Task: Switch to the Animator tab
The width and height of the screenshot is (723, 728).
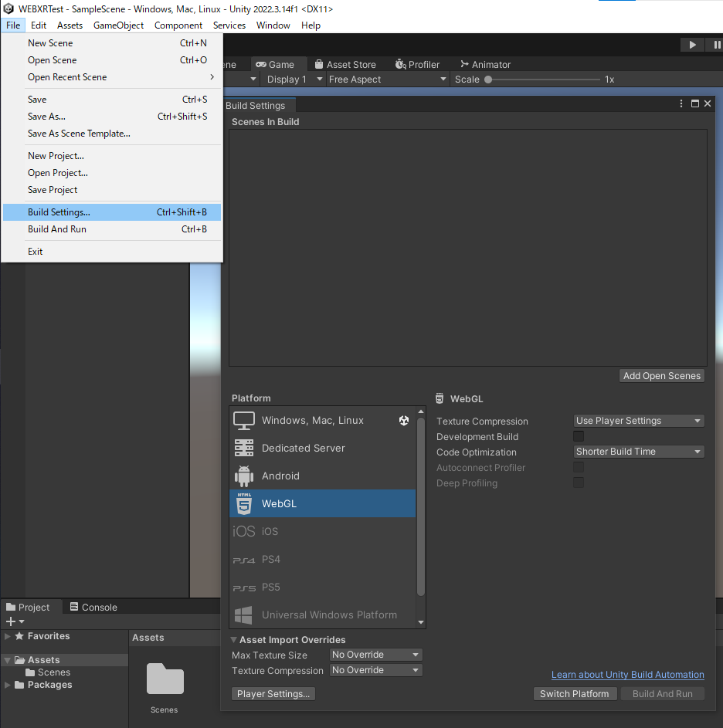Action: 485,65
